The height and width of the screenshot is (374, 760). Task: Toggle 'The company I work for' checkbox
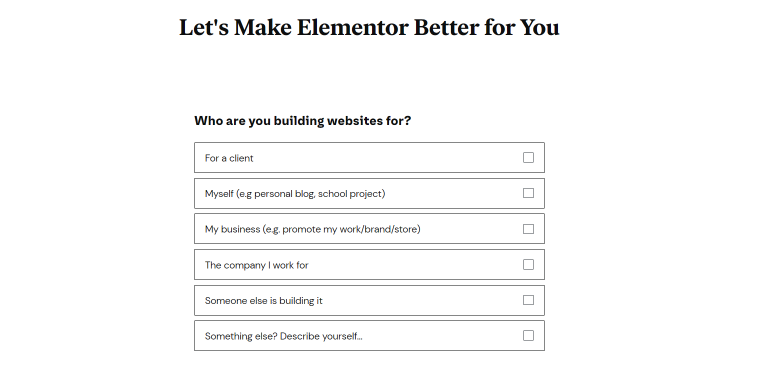(x=528, y=265)
